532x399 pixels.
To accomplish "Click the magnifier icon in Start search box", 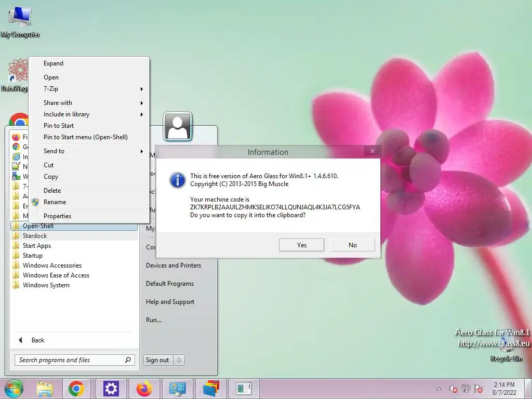I will pyautogui.click(x=128, y=360).
